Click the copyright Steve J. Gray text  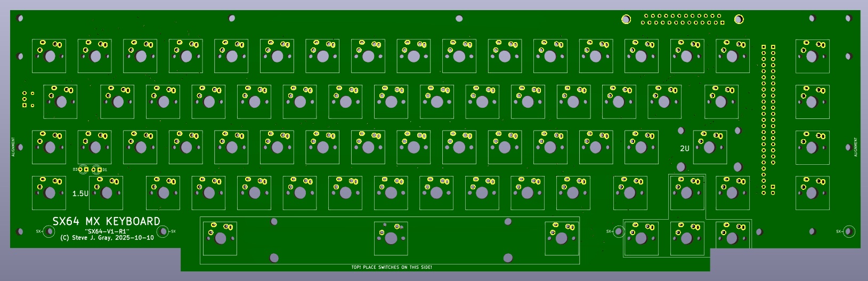pyautogui.click(x=107, y=238)
